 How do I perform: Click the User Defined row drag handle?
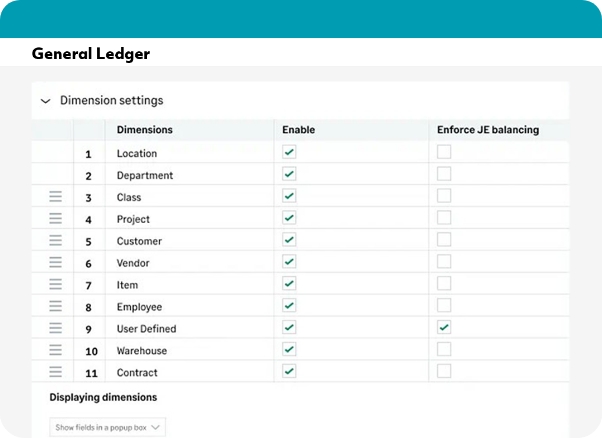(x=56, y=329)
